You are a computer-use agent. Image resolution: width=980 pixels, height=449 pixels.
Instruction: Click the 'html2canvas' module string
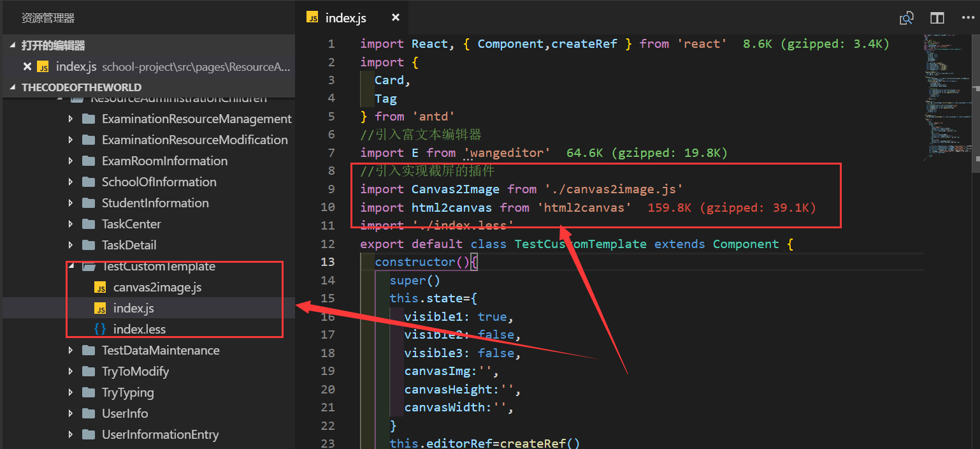coord(585,207)
